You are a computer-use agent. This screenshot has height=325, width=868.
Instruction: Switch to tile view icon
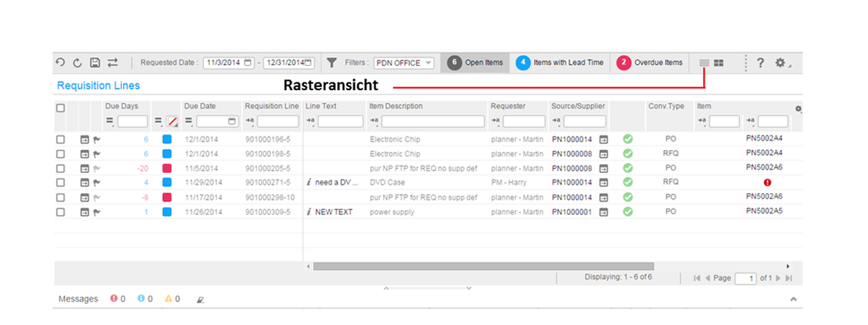[719, 63]
